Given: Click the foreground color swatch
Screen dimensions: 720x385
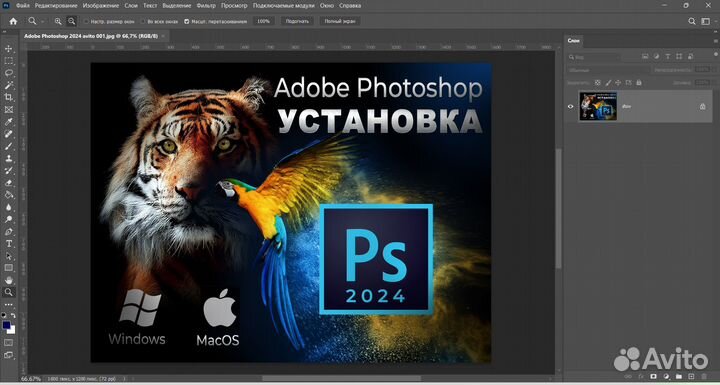Looking at the screenshot, I should click(x=6, y=325).
